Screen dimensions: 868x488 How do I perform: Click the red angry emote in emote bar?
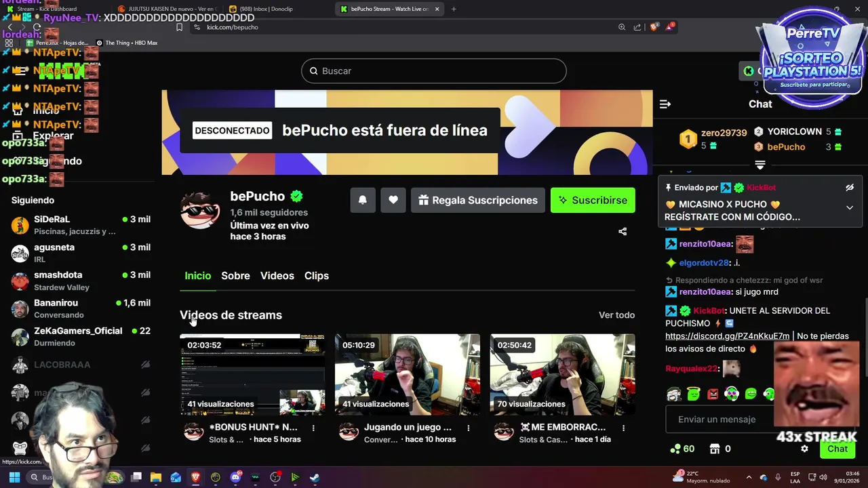pos(713,394)
